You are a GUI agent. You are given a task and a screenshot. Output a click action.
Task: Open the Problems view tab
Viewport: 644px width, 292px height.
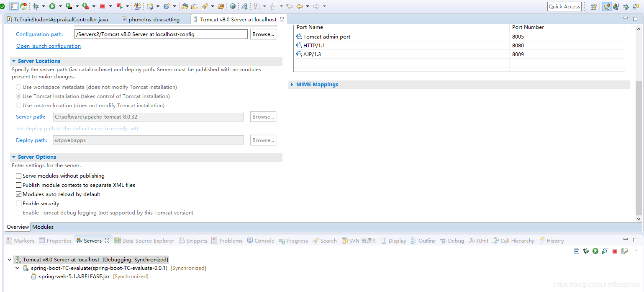click(226, 241)
